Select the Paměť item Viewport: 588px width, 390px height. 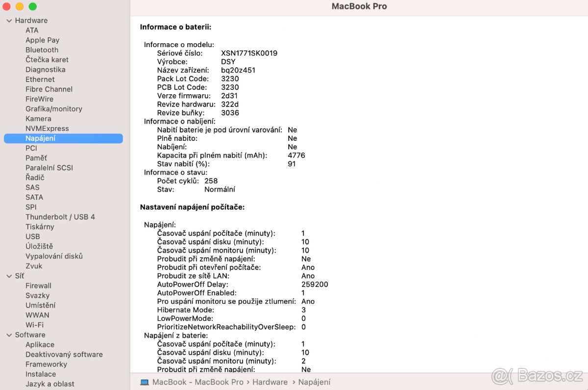point(36,158)
